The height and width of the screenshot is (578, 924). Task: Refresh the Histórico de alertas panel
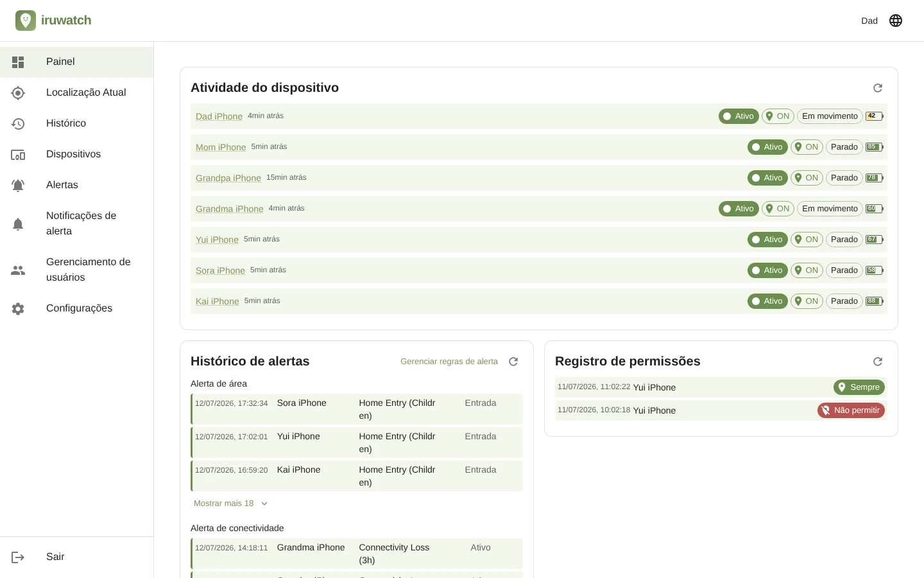[513, 362]
